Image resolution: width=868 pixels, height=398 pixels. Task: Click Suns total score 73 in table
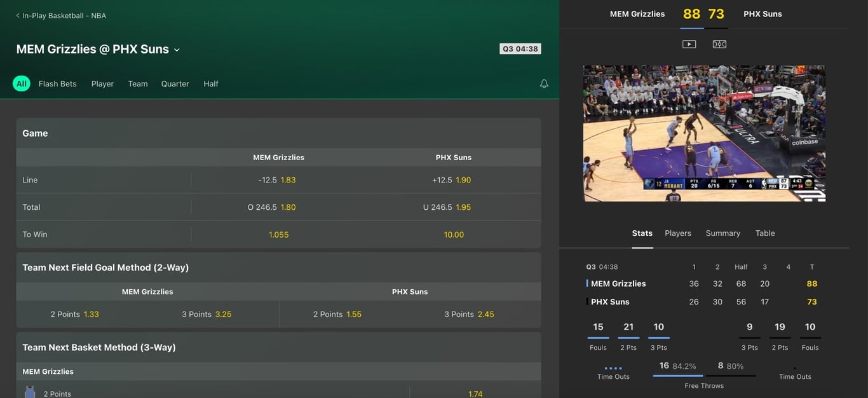click(812, 302)
